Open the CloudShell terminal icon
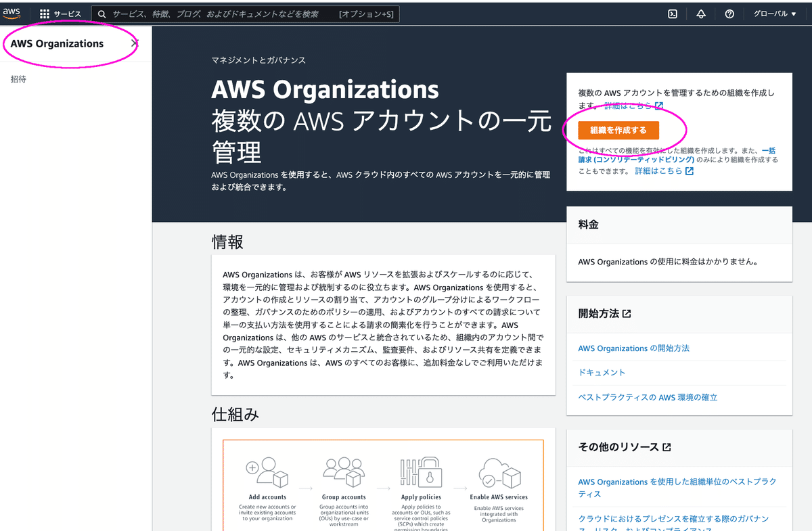The width and height of the screenshot is (812, 531). (673, 14)
